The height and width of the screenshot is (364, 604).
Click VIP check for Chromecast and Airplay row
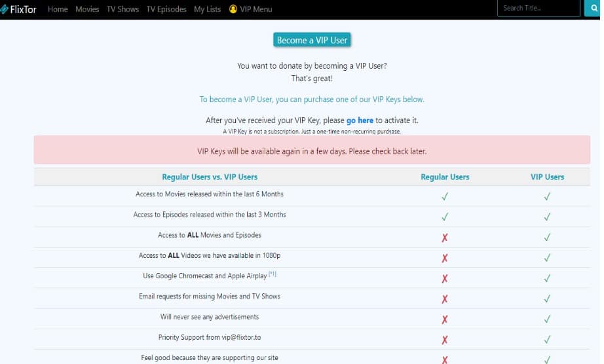point(547,278)
